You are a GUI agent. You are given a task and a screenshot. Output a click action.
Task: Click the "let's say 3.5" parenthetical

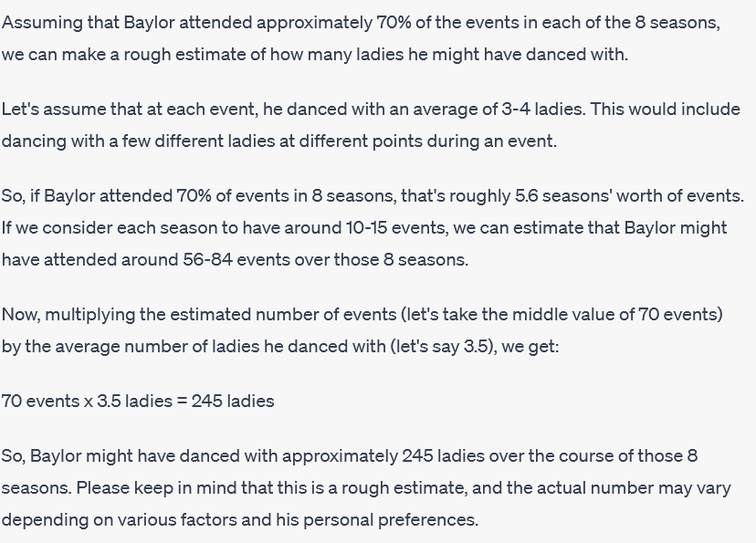tap(443, 347)
